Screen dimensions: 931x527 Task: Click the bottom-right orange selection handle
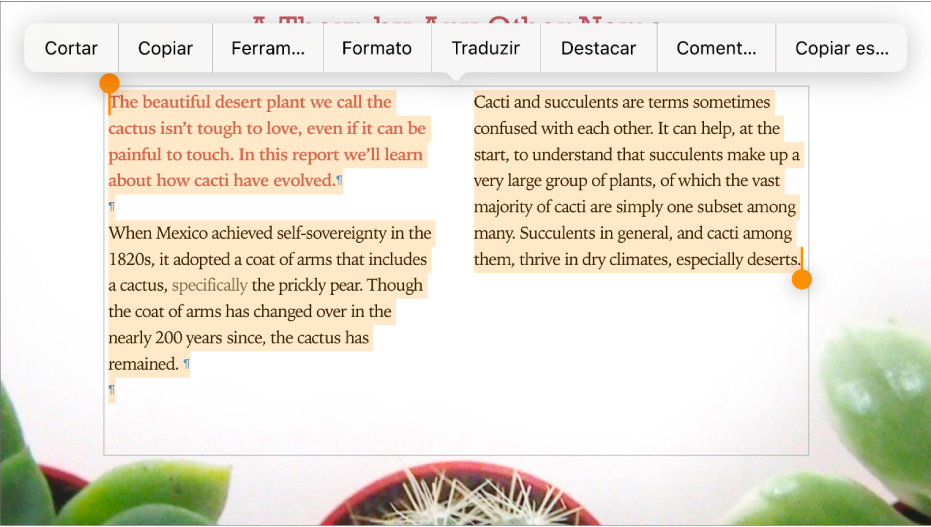coord(802,280)
